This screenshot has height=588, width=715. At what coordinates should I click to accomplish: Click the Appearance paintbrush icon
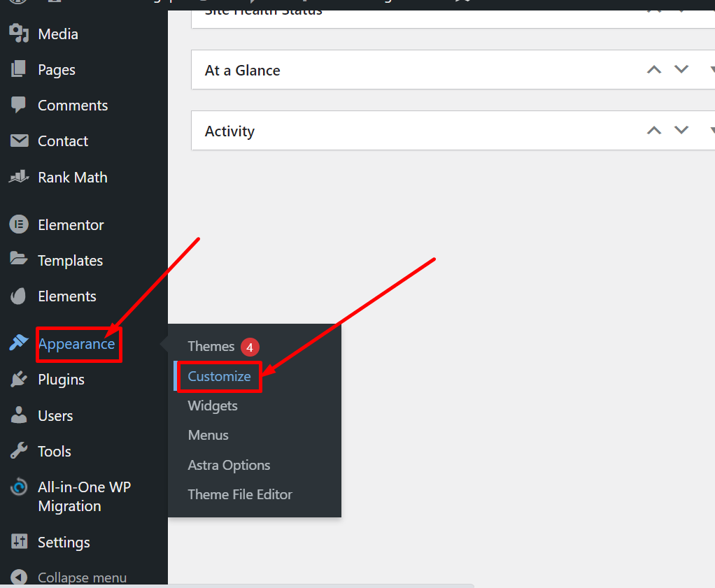[19, 343]
